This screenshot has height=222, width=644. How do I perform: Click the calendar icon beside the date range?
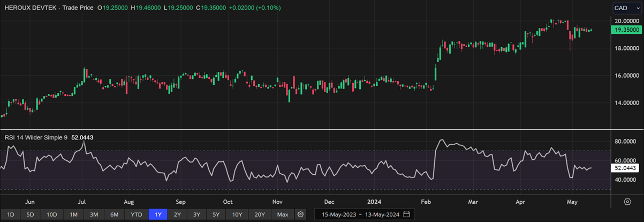[x=406, y=214]
